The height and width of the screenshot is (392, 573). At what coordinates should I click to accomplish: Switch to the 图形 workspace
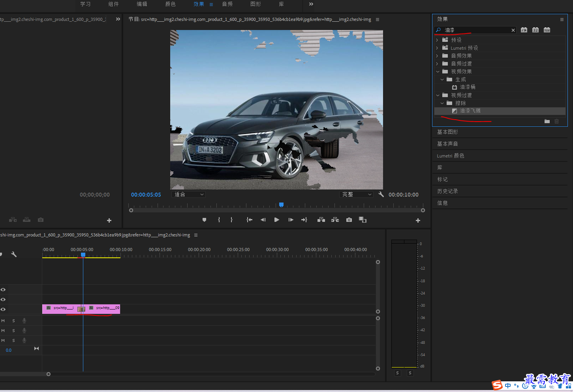pos(256,4)
